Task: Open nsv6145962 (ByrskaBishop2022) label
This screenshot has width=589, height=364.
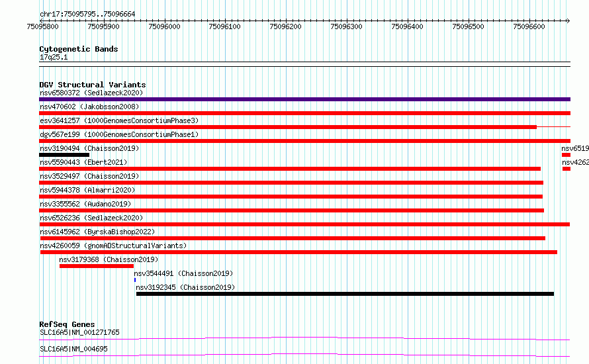Action: pos(97,232)
